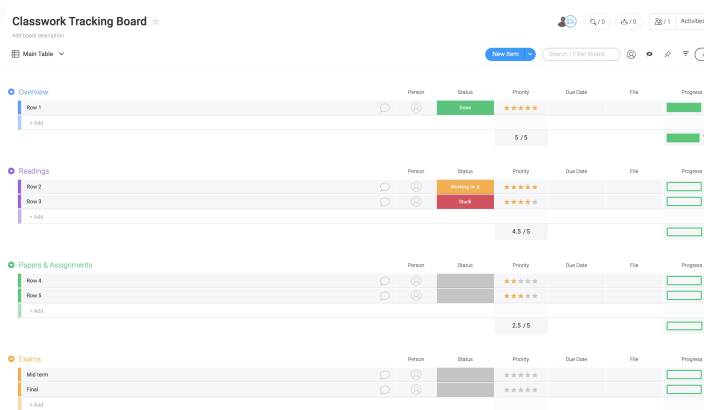This screenshot has width=704, height=410.
Task: Collapse the Papers & Assignments group
Action: 11,265
